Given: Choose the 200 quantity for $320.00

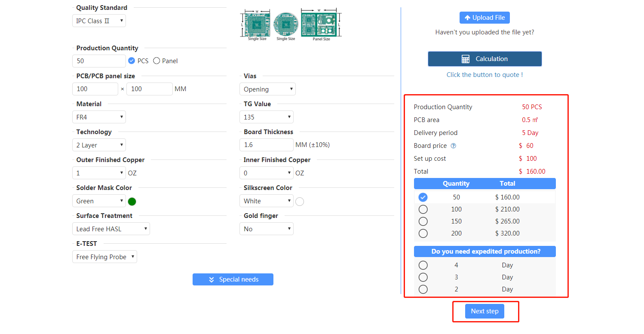Looking at the screenshot, I should (423, 233).
